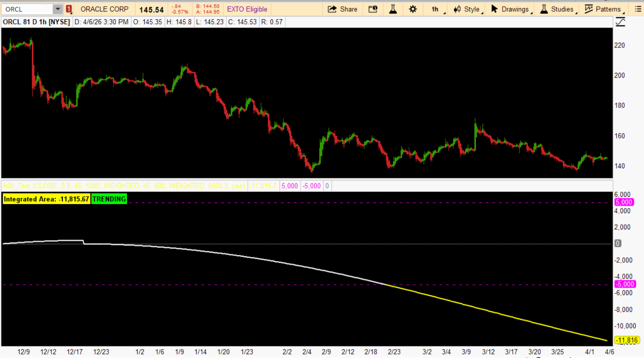
Task: Click the chart scale curve icon
Action: point(620,22)
